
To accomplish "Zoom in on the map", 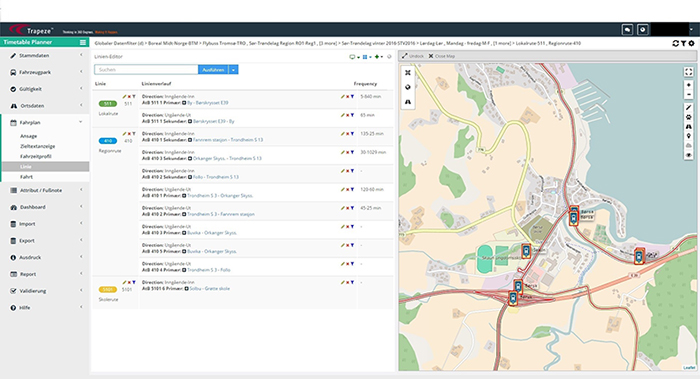I will [688, 85].
